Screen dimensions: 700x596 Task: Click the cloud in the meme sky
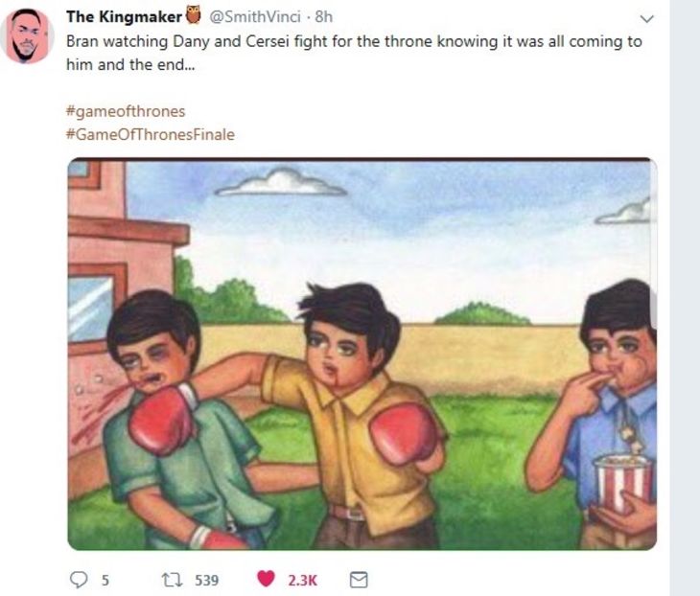pos(281,182)
